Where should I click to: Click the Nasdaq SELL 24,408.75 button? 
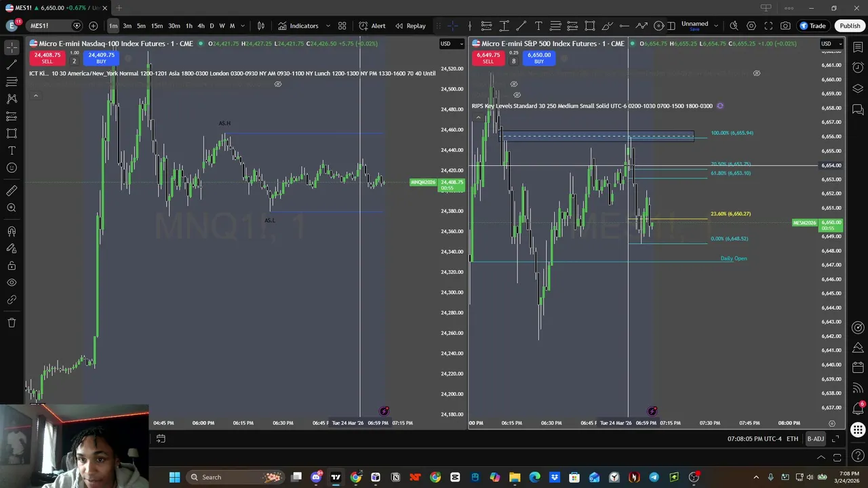[x=47, y=58]
